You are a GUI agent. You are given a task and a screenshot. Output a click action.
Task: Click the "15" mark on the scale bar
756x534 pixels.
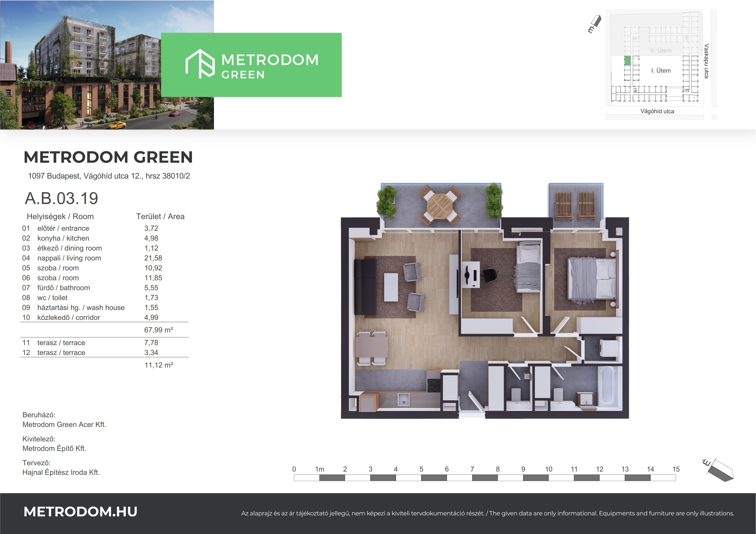(676, 469)
